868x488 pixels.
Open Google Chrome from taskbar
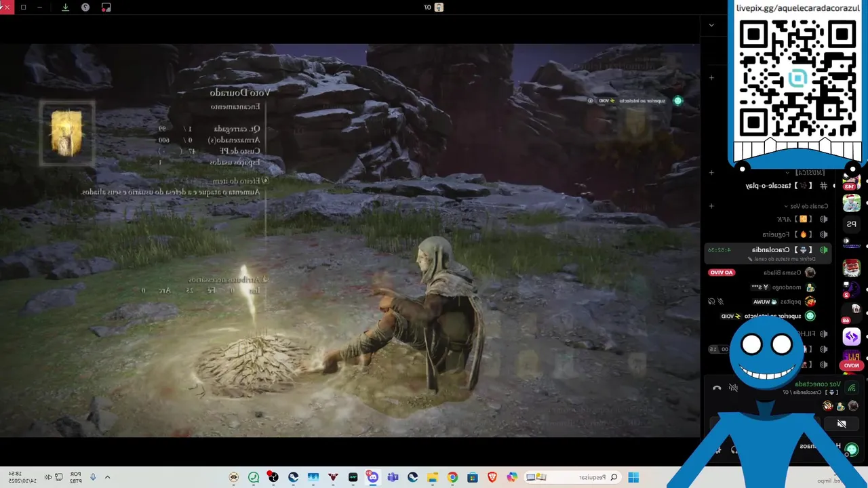(452, 477)
